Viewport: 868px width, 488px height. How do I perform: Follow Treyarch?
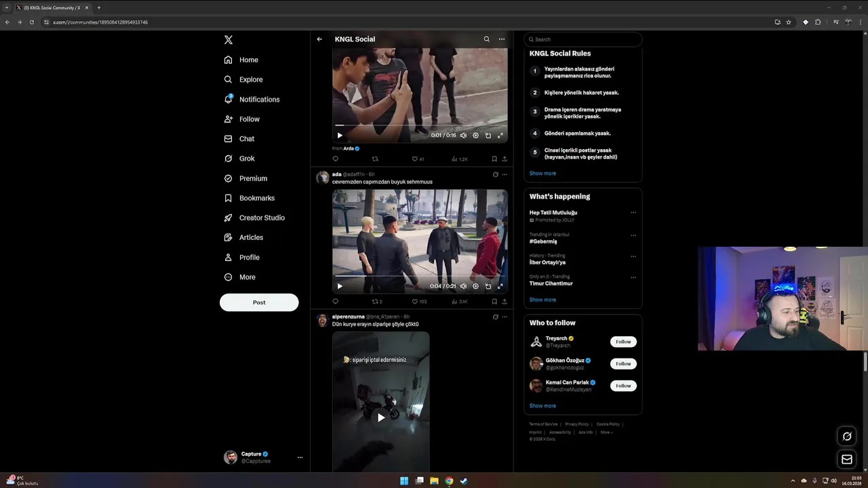(623, 342)
